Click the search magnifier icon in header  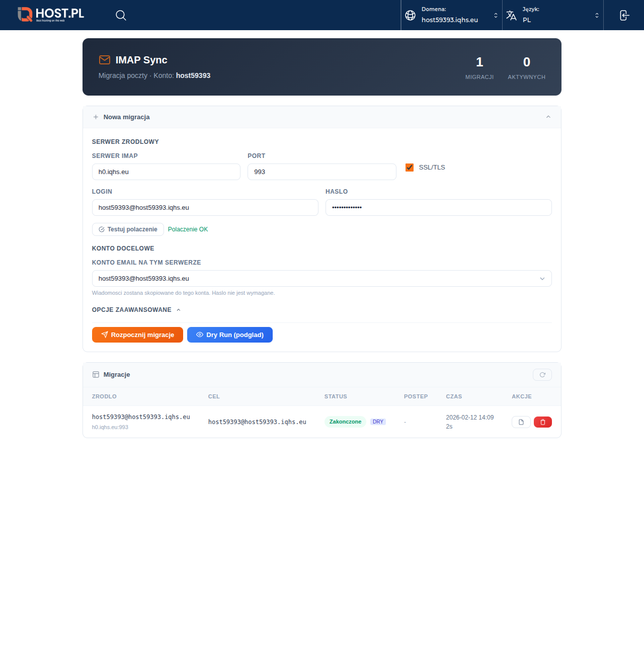coord(121,15)
